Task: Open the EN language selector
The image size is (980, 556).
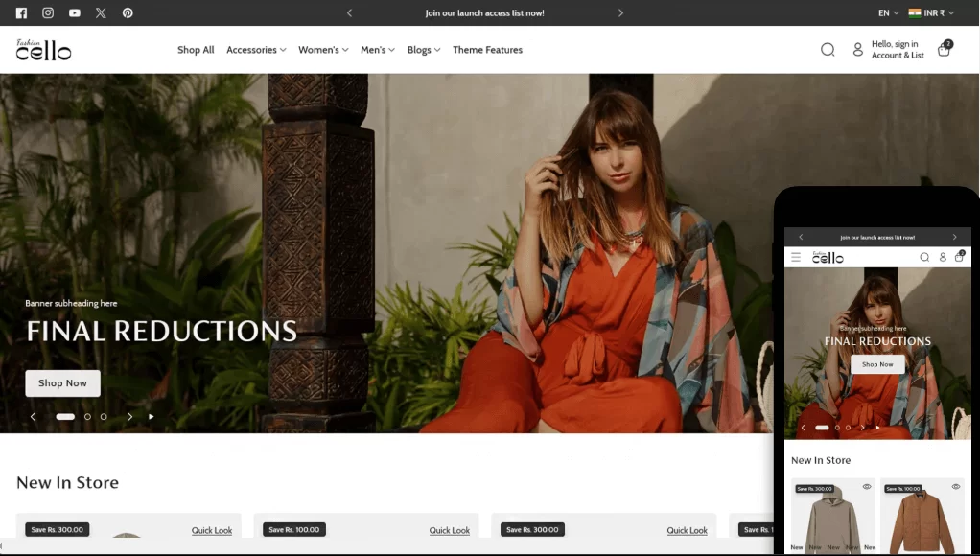Action: [x=889, y=13]
